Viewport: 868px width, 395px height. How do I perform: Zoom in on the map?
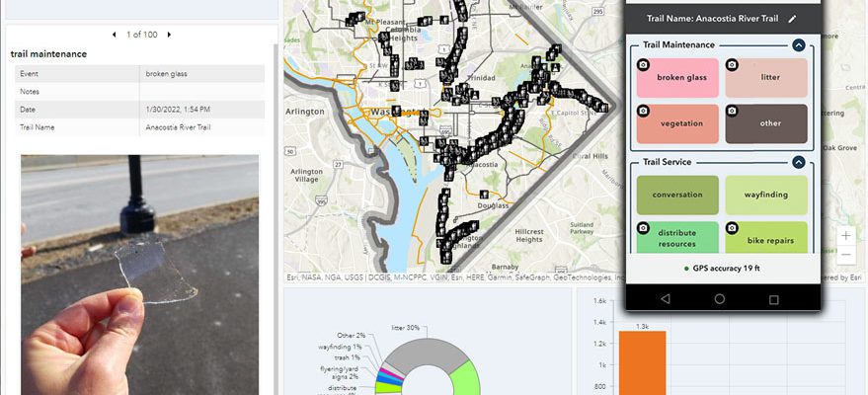pos(846,236)
